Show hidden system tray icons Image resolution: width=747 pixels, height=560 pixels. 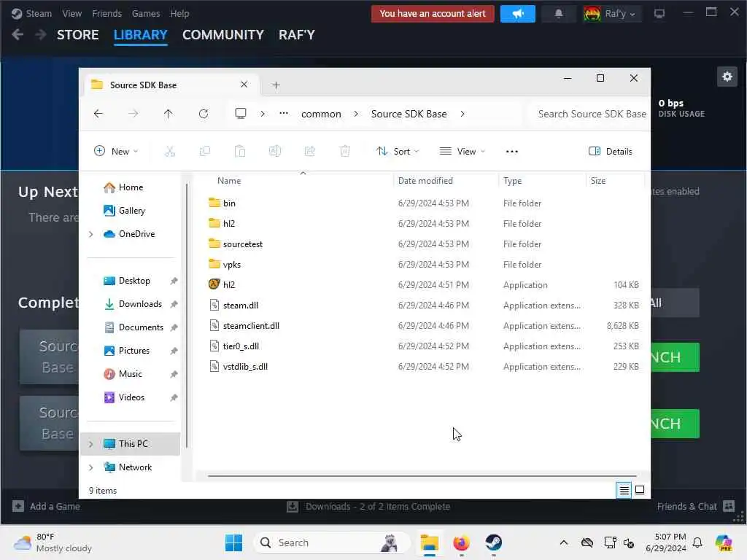[564, 542]
